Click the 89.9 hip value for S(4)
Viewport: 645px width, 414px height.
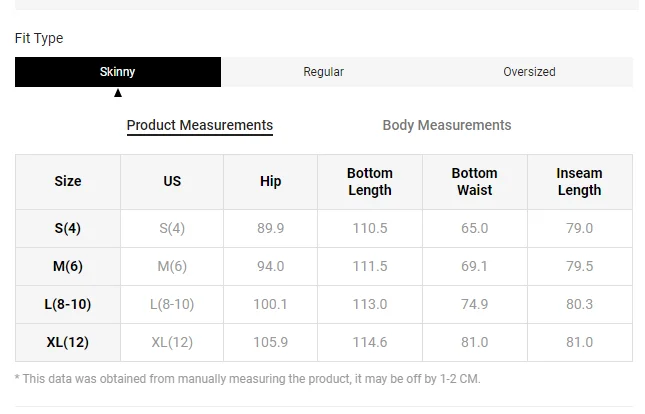271,228
